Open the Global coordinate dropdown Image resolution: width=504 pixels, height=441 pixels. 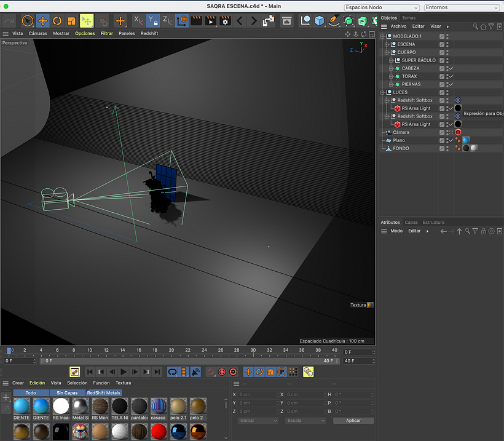coord(258,421)
